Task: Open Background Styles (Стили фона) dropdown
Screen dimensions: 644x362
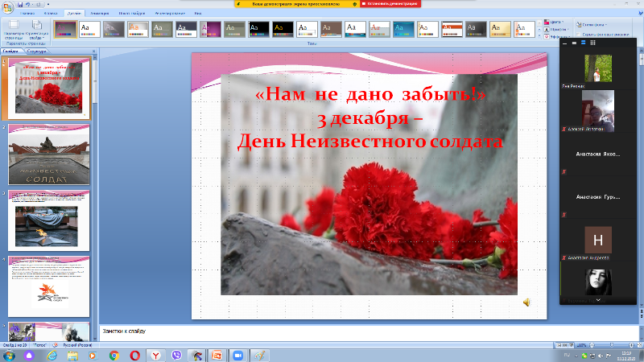Action: [x=592, y=25]
